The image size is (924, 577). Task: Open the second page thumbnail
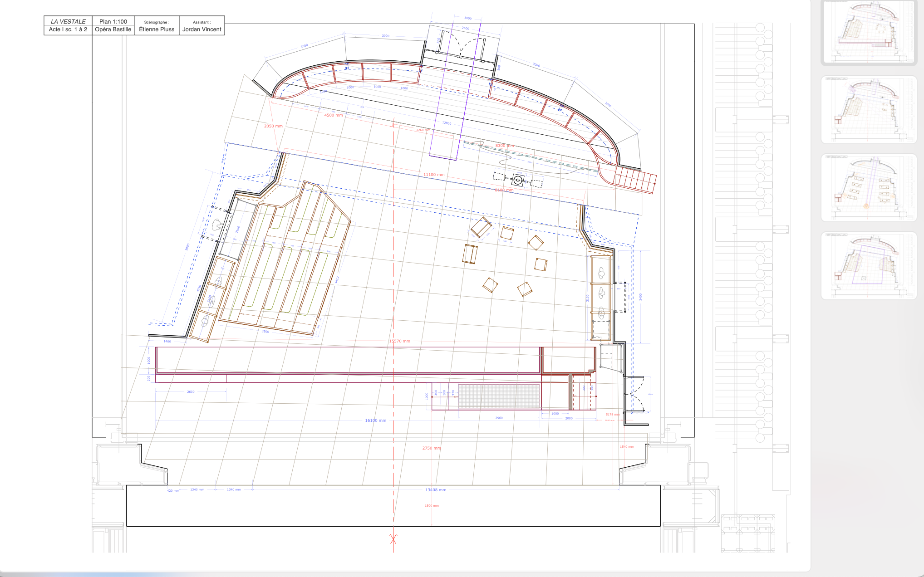(869, 109)
